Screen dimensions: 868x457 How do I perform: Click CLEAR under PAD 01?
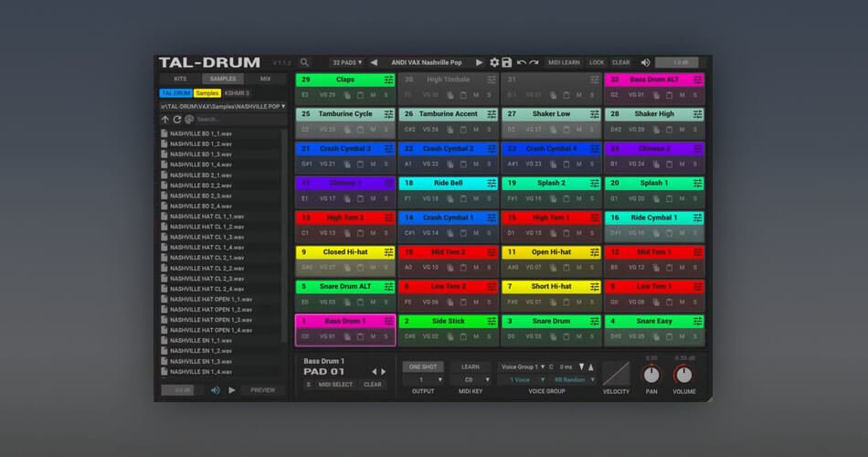point(373,385)
